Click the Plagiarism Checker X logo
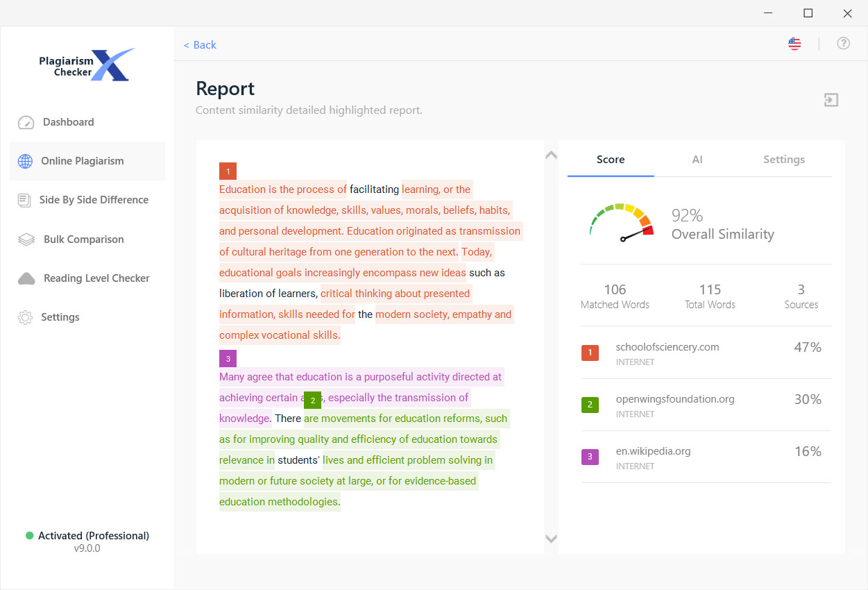This screenshot has height=590, width=868. (86, 63)
